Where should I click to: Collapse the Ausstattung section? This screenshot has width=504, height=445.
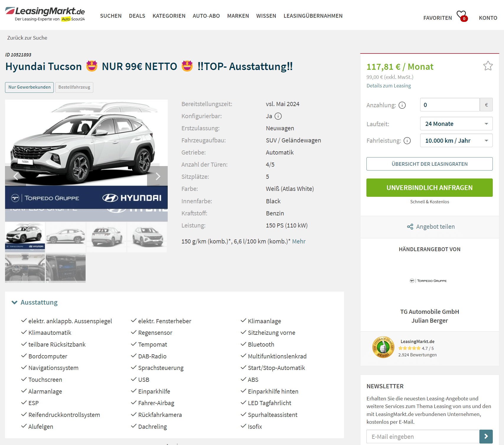[x=35, y=302]
